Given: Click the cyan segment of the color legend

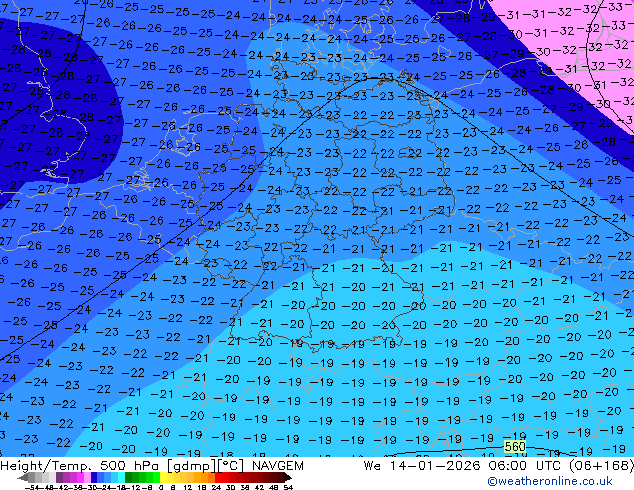Looking at the screenshot, I should click(121, 478).
